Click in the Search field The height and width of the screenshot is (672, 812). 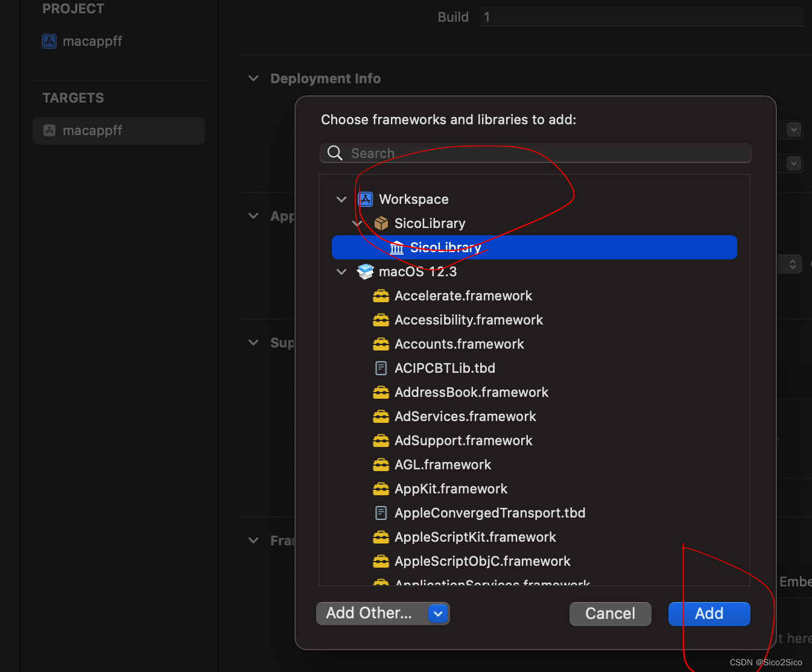(536, 153)
